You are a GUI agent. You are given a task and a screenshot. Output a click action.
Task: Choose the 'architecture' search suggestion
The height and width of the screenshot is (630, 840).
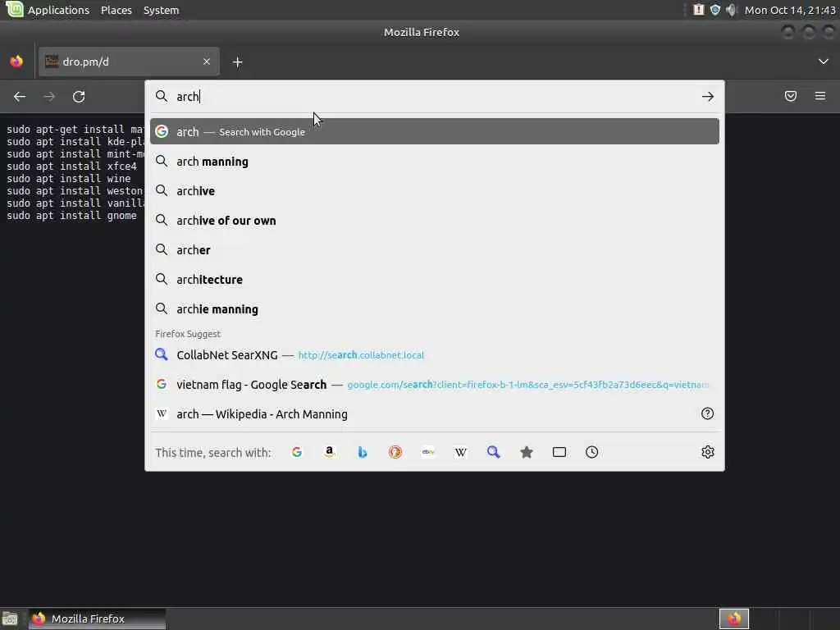[x=435, y=279]
